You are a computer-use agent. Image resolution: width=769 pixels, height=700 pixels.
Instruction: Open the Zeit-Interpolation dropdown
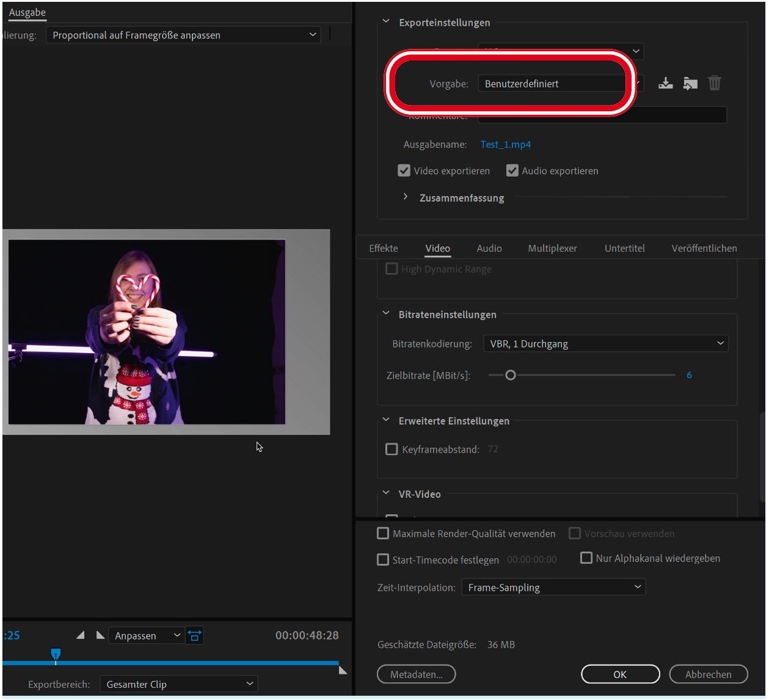[x=553, y=588]
